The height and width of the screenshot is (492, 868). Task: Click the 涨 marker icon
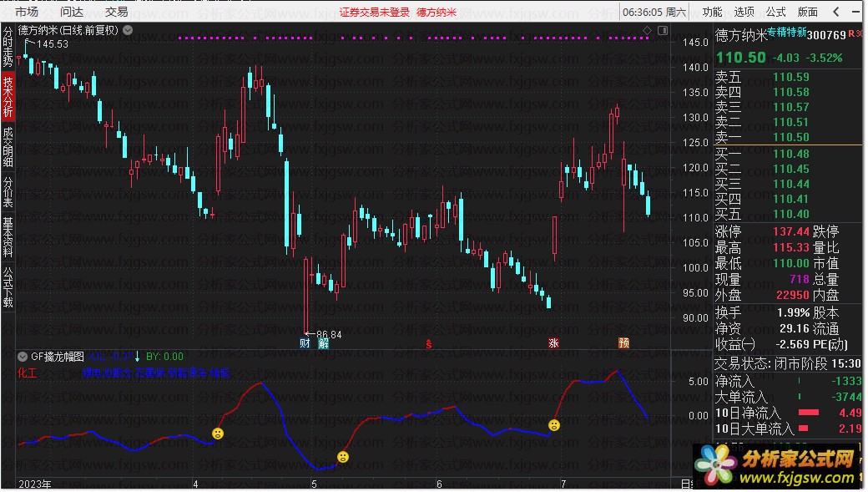click(553, 343)
